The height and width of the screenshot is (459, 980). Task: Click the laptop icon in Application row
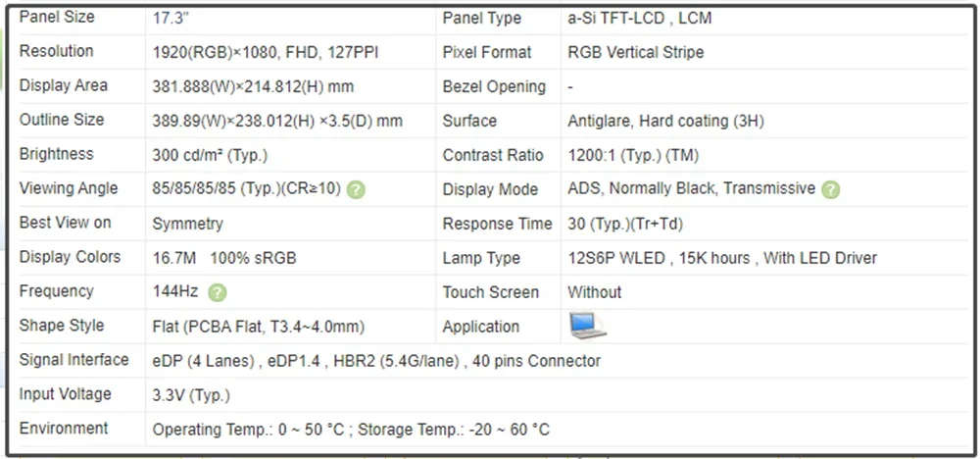click(587, 326)
